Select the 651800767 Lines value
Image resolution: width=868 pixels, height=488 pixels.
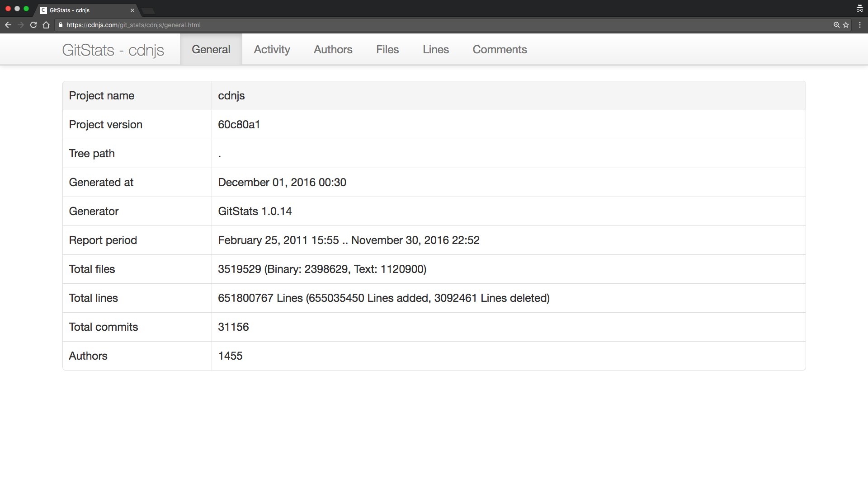click(384, 298)
